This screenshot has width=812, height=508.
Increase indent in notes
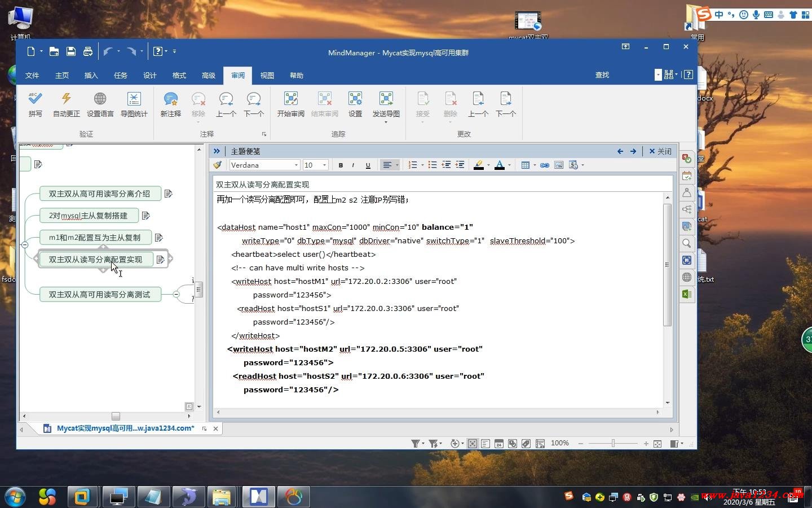click(460, 165)
